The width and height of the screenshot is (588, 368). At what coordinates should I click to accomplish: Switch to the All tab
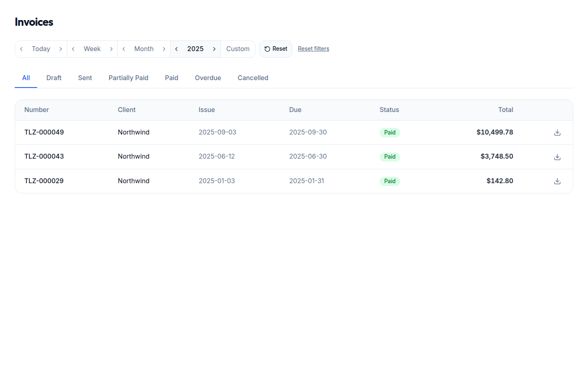tap(26, 78)
